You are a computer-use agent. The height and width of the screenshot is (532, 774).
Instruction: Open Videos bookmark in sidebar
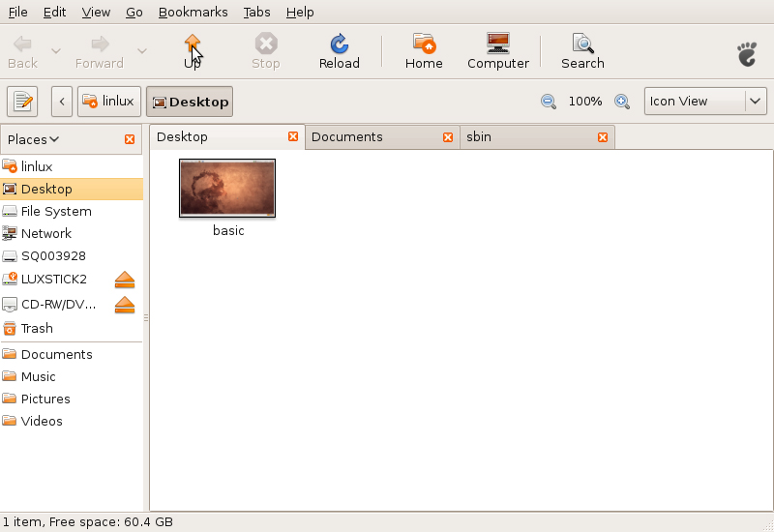coord(72,421)
